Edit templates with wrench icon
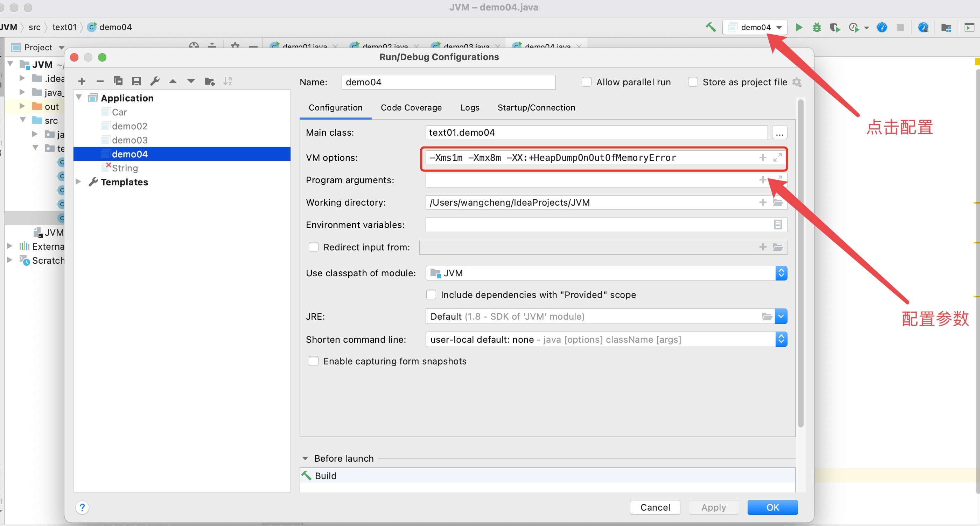Image resolution: width=980 pixels, height=526 pixels. 155,81
